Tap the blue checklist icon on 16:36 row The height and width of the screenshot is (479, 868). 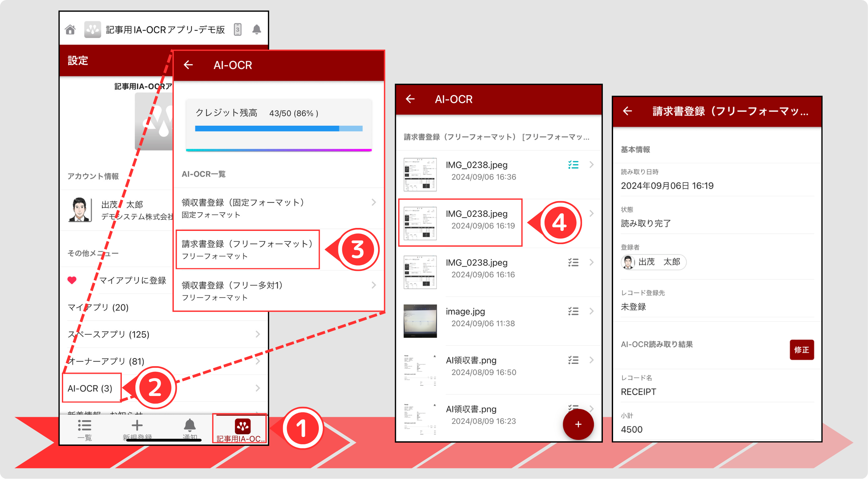click(573, 165)
